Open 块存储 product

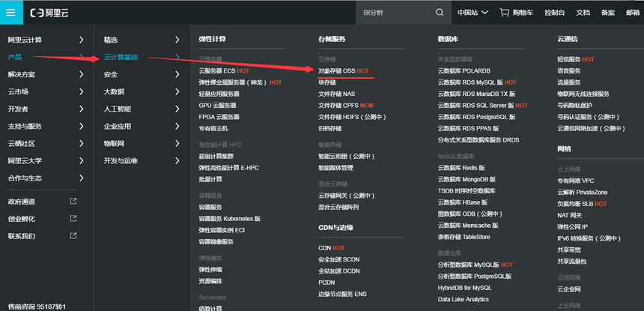click(x=327, y=82)
